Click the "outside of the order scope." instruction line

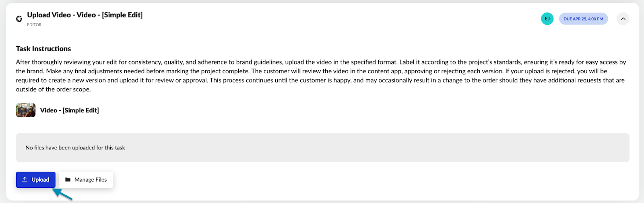click(54, 89)
